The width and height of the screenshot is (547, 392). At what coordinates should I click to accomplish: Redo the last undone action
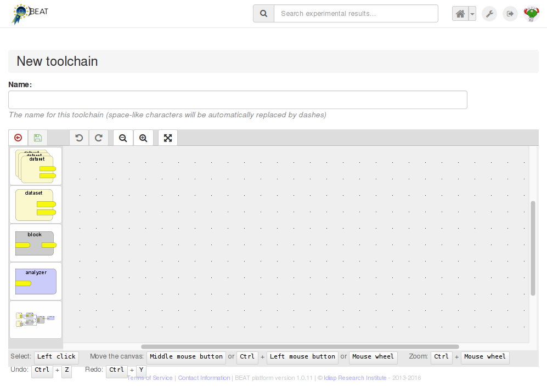click(99, 138)
